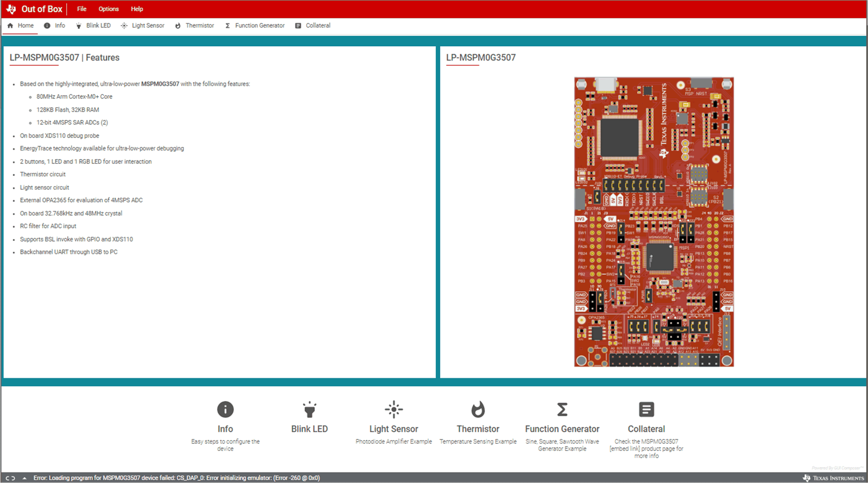
Task: Click the error message in status bar
Action: pyautogui.click(x=177, y=478)
